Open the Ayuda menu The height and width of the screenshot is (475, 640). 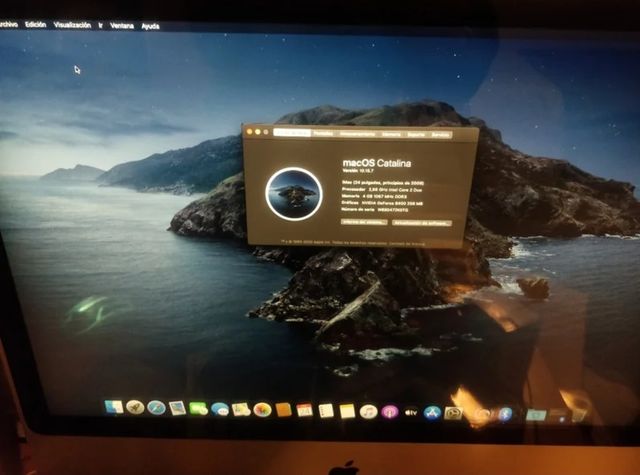pyautogui.click(x=150, y=26)
